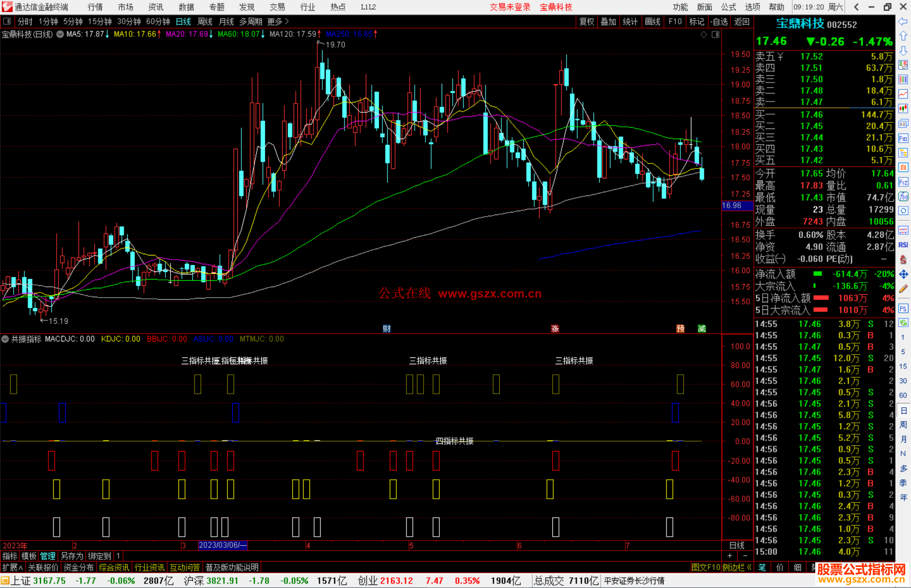
Task: Click the intraday trend line chart sidebar icon
Action: pos(903,94)
